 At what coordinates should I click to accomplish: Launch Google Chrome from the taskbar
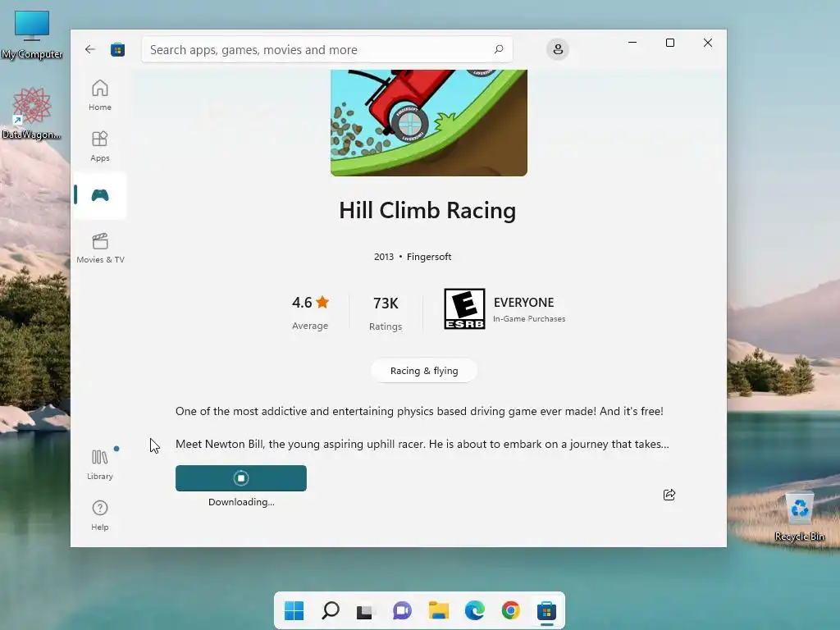click(x=510, y=610)
